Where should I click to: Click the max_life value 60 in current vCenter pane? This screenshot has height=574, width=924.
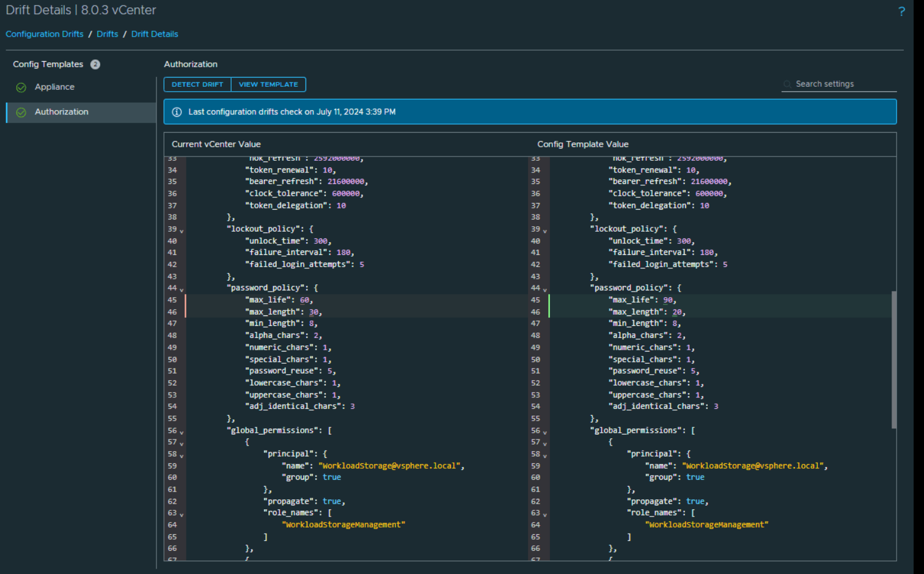[304, 300]
